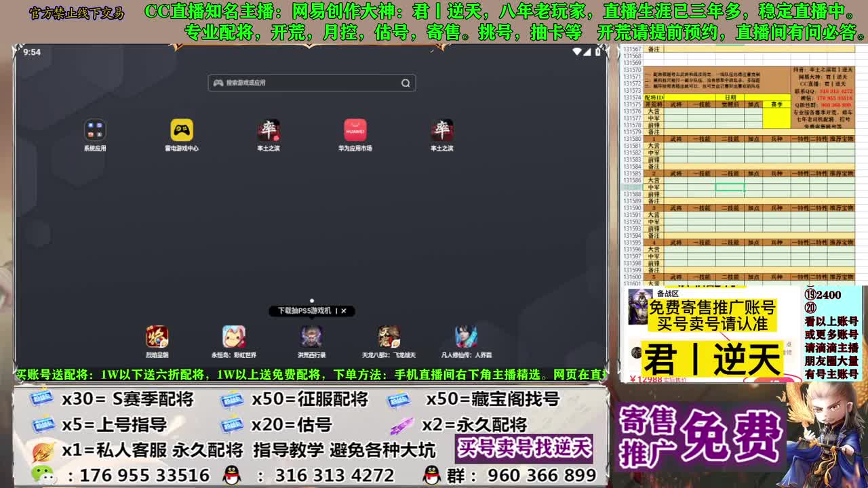Click 前锋 cell in row 131588
This screenshot has width=868, height=488.
click(x=654, y=194)
